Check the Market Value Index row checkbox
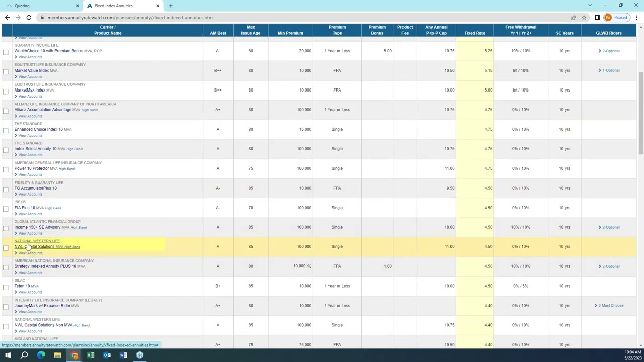This screenshot has width=644, height=362. 6,72
